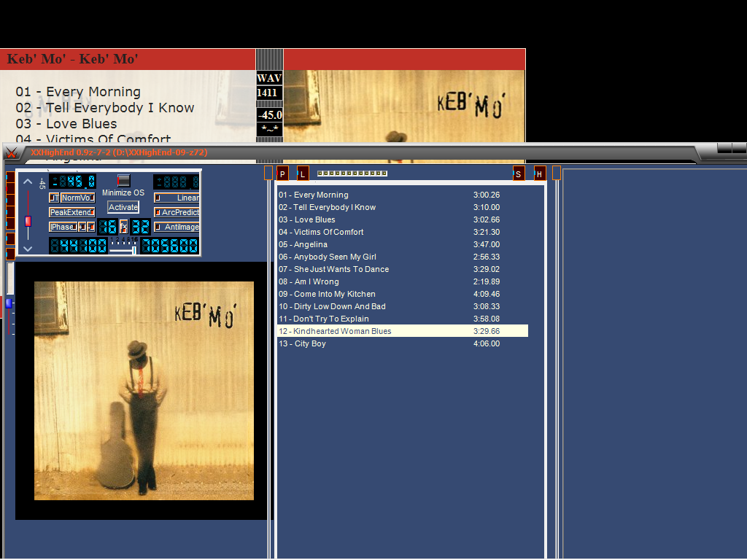Click the 705600 output rate display
Viewport: 747px width, 560px height.
point(169,246)
